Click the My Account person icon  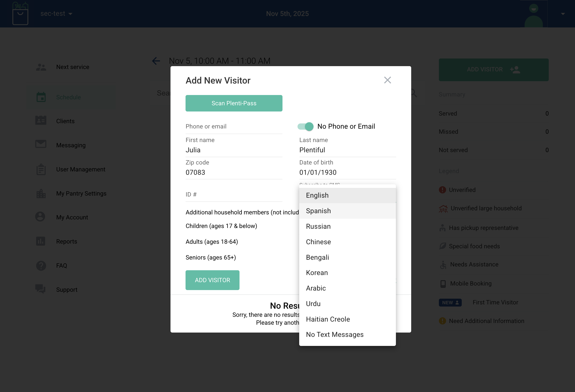tap(40, 217)
